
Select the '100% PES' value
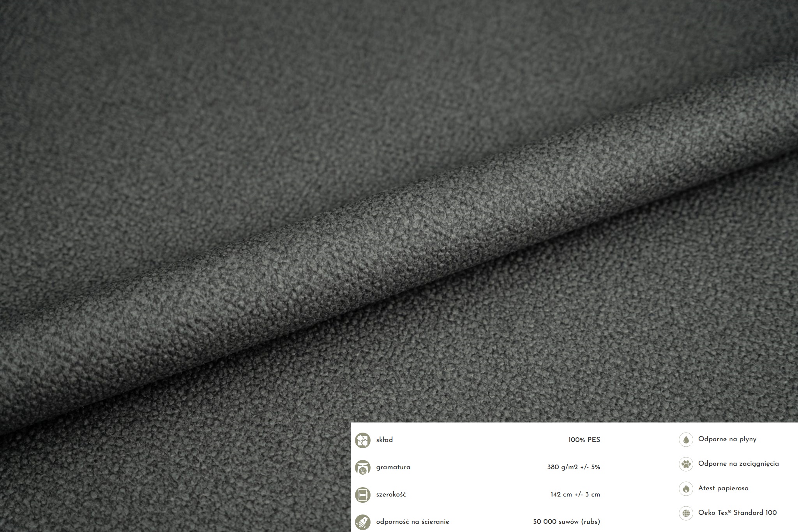[x=584, y=440]
